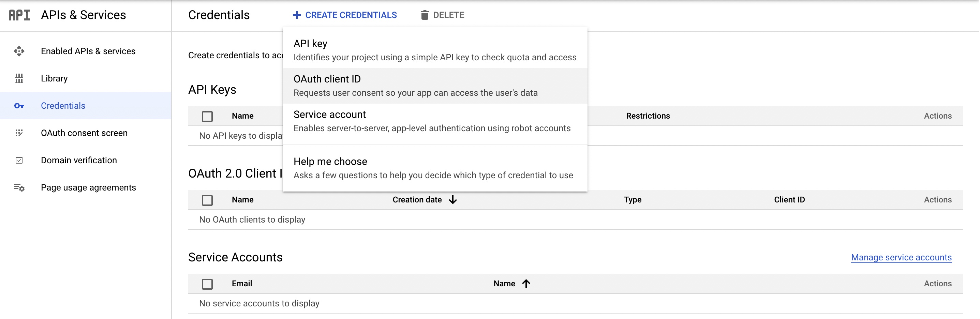Choose OAuth client ID option
This screenshot has height=319, width=980.
pos(435,86)
